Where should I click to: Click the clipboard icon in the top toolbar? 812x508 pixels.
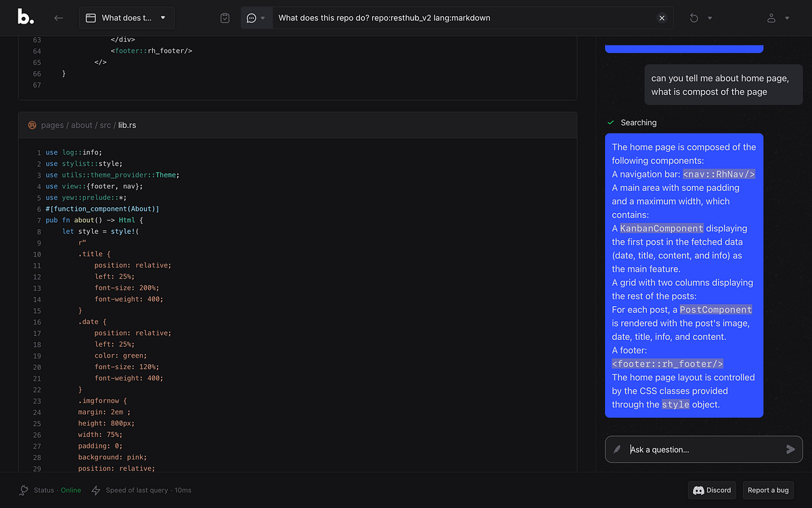click(224, 17)
